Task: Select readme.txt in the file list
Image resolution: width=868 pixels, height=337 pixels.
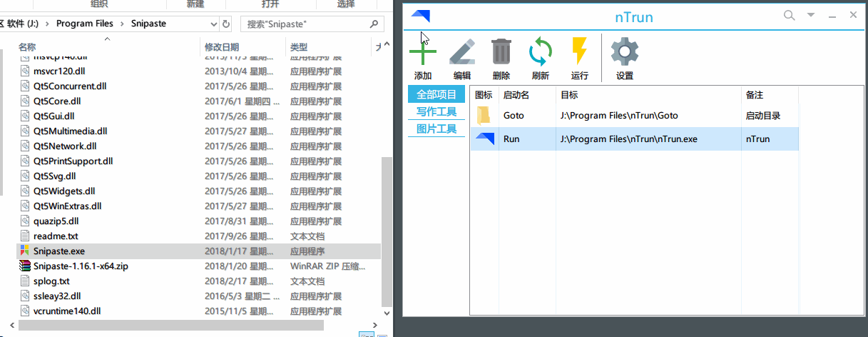Action: (x=56, y=236)
